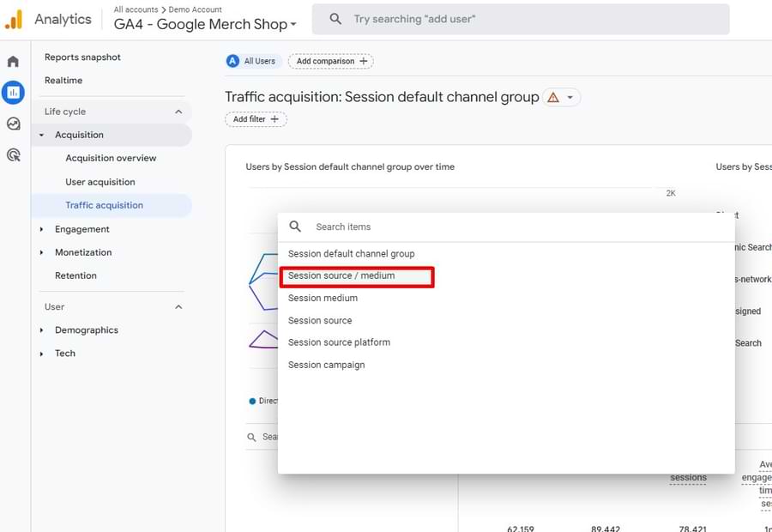Viewport: 772px width, 532px height.
Task: Focus the top search bar field
Action: click(x=521, y=19)
